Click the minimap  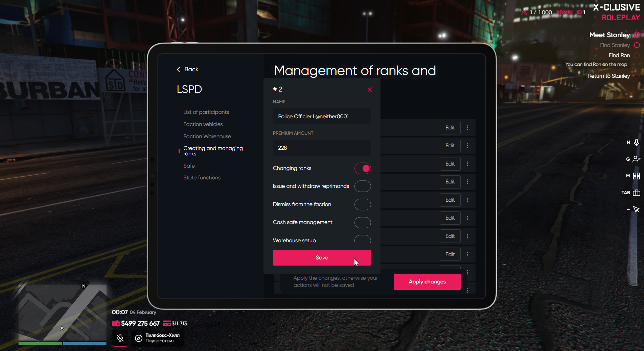pyautogui.click(x=63, y=312)
